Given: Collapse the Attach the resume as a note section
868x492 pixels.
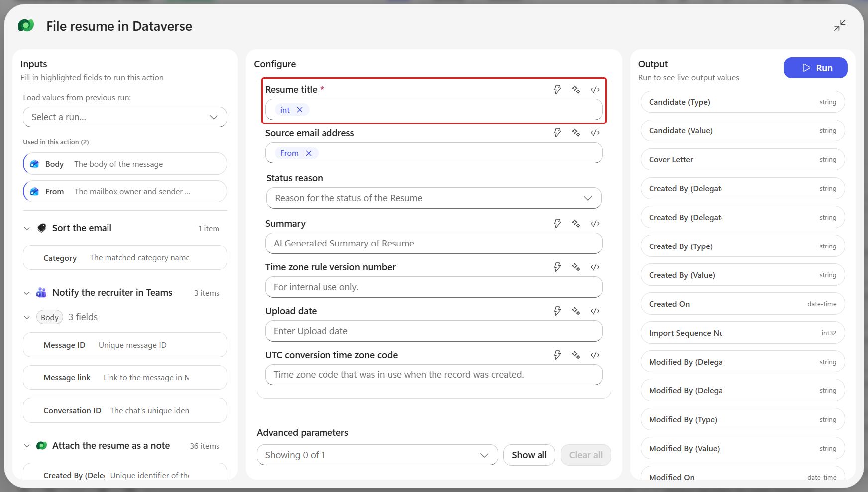Looking at the screenshot, I should (27, 446).
